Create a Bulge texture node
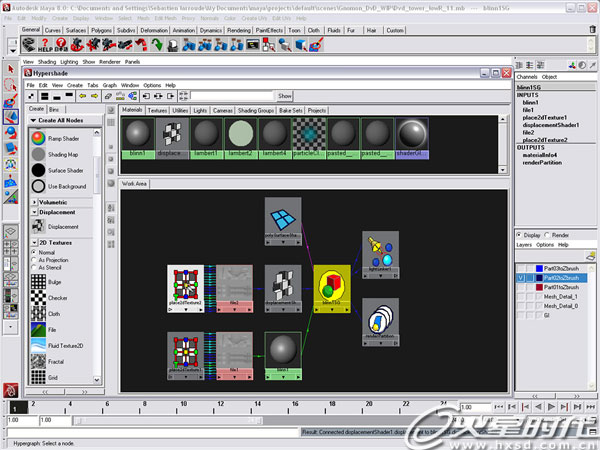This screenshot has width=600, height=450. pyautogui.click(x=38, y=282)
